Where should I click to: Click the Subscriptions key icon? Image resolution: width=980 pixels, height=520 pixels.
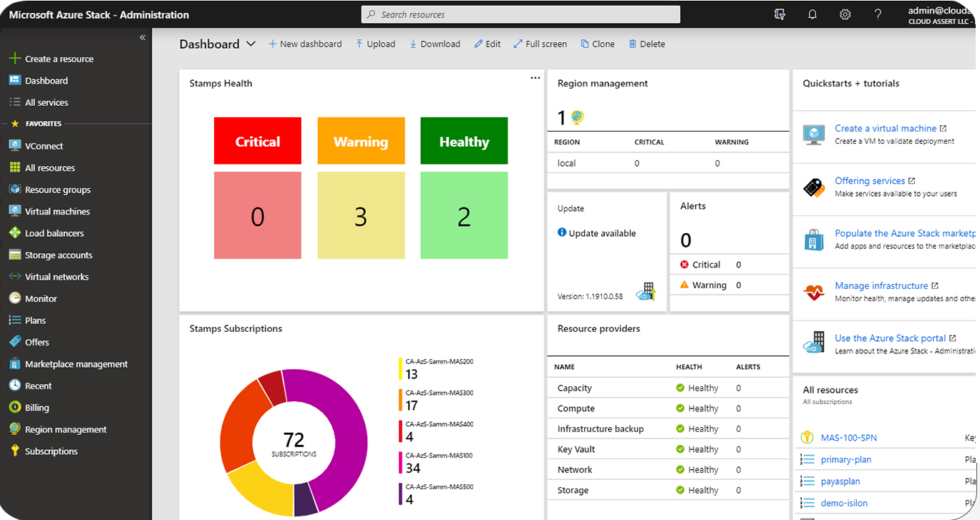tap(14, 451)
